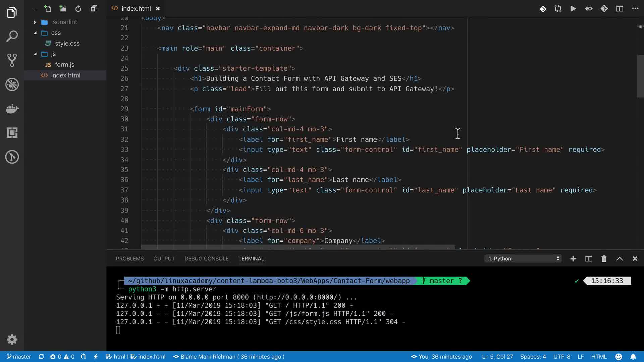Image resolution: width=644 pixels, height=362 pixels.
Task: Open the Docker view in activity bar
Action: (12, 109)
